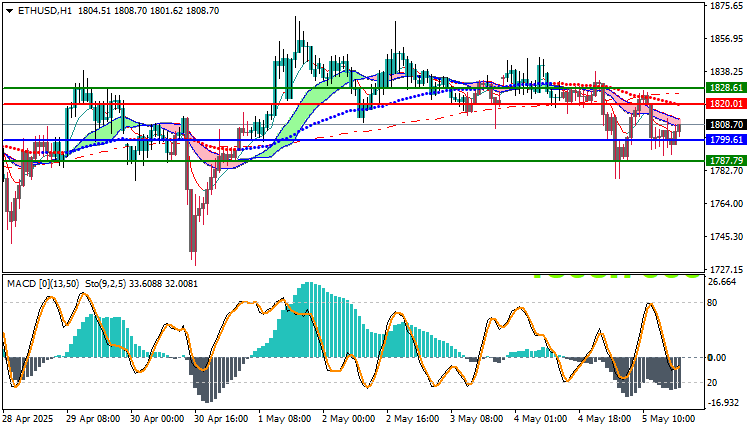Viewport: 750px width, 430px height.
Task: Click the 2 May 16:00 time label
Action: click(413, 419)
